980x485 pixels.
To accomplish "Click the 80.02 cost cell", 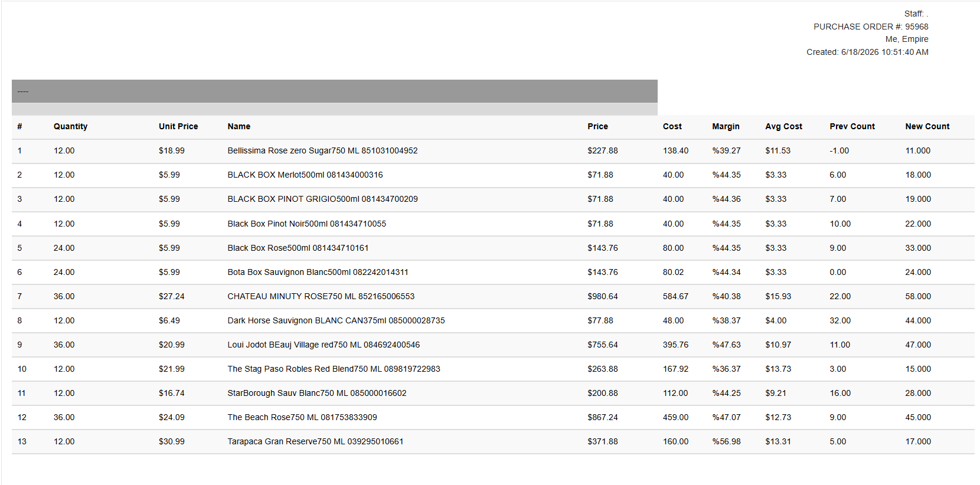I will [x=674, y=272].
